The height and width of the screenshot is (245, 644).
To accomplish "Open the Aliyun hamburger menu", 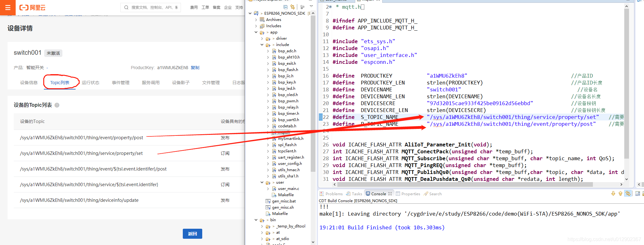I will 8,8.
